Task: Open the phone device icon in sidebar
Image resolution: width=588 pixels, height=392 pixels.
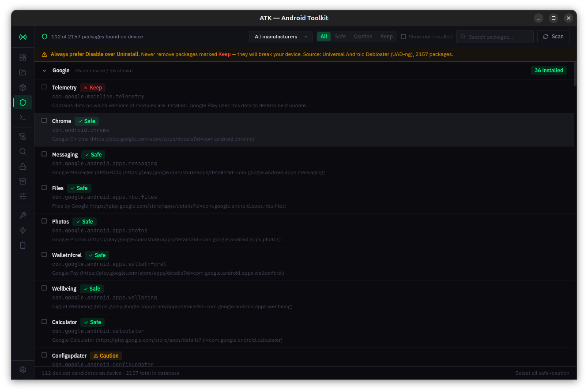Action: click(23, 245)
